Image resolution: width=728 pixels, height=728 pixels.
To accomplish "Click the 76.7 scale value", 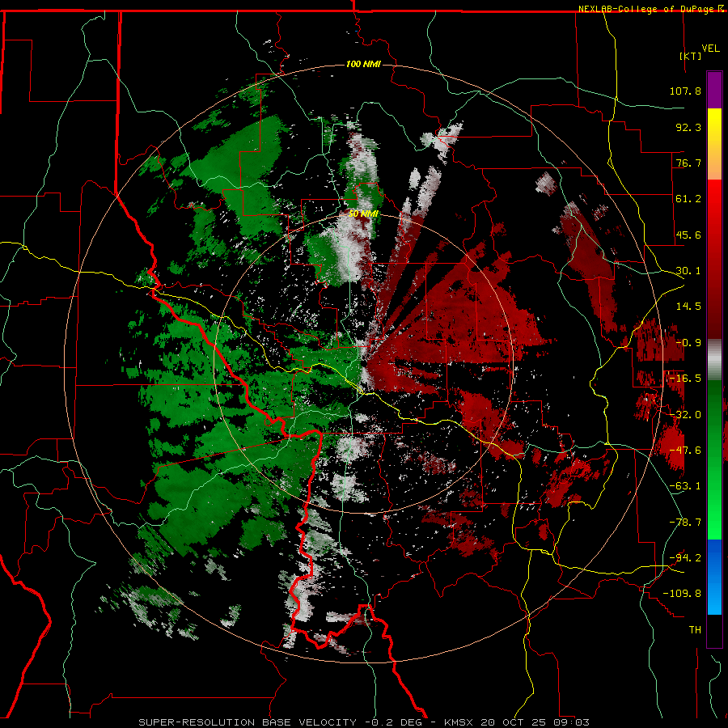I will coord(688,163).
